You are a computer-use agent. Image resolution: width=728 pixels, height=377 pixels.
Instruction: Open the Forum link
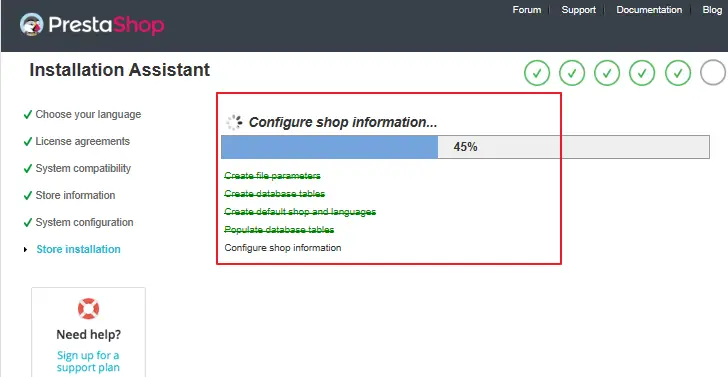[x=526, y=10]
